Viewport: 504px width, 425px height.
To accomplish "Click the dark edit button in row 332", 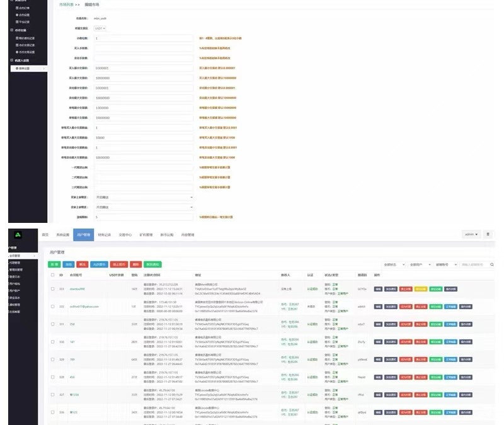I will [x=378, y=307].
